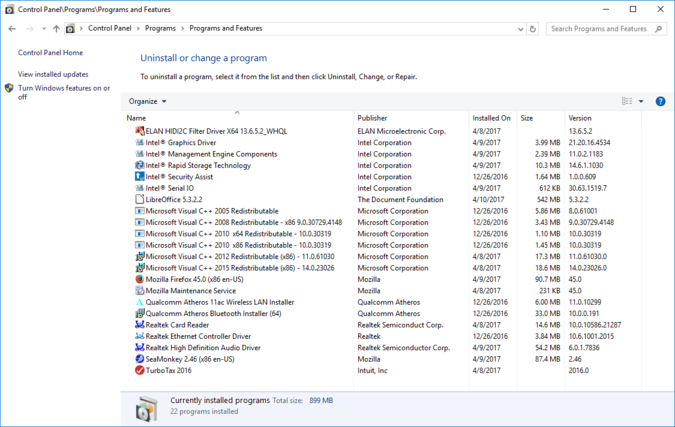The image size is (675, 427).
Task: Open the Organize dropdown menu
Action: [x=147, y=101]
